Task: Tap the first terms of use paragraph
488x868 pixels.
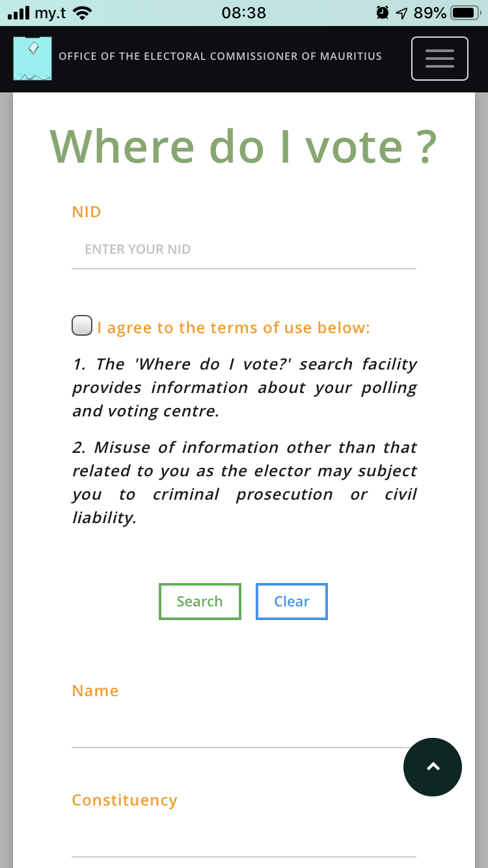Action: pyautogui.click(x=244, y=387)
